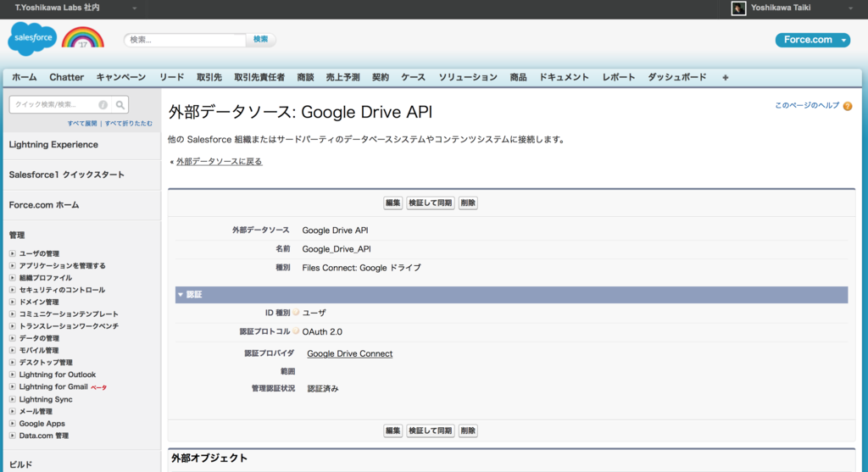Expand the データの管理 node
Screen dimensions: 868x472
pyautogui.click(x=12, y=338)
